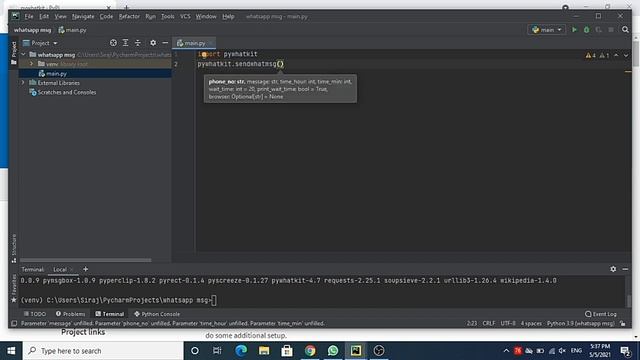Open the Code menu
The height and width of the screenshot is (360, 640).
(106, 17)
